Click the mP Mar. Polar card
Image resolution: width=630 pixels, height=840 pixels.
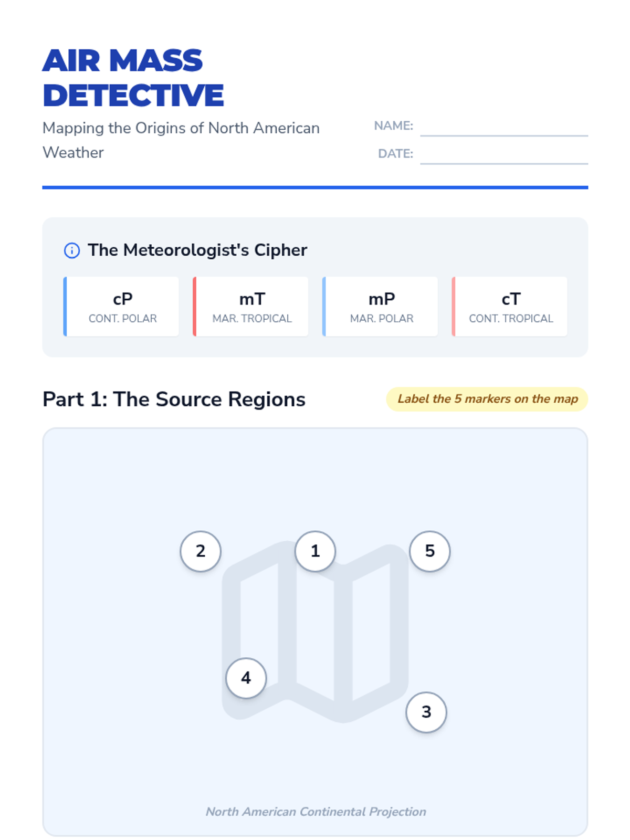tap(382, 307)
